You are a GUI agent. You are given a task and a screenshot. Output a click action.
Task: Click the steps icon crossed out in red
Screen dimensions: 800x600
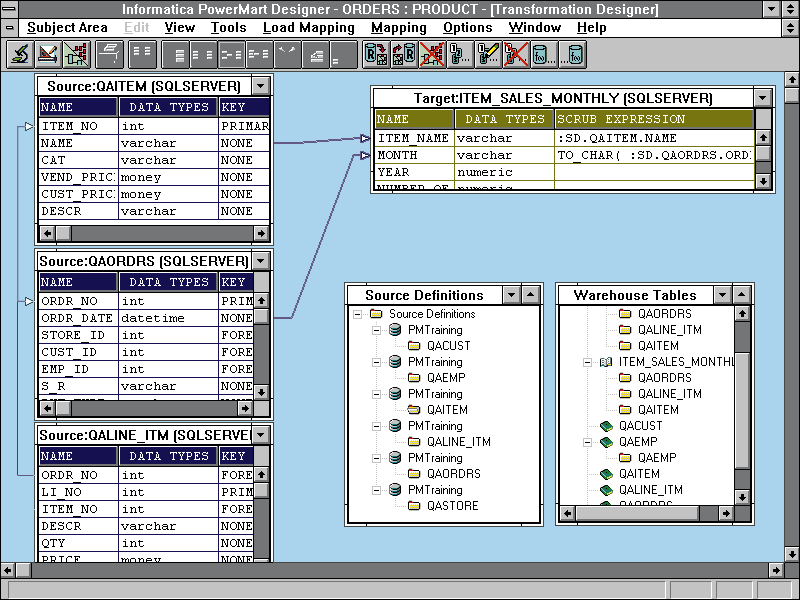(516, 54)
